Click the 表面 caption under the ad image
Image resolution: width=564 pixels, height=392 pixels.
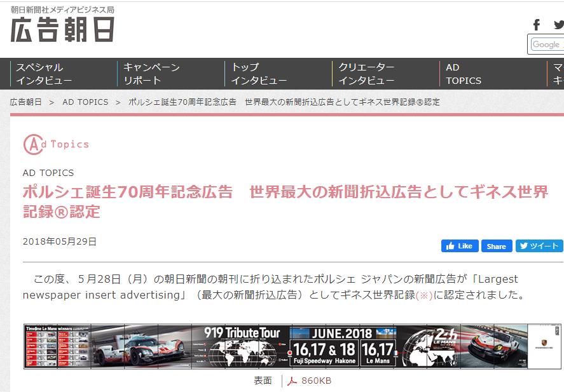pos(263,381)
